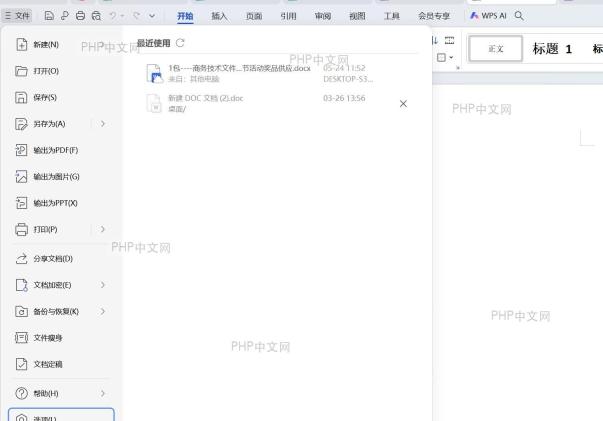Viewport: 603px width, 421px height.
Task: Expand the 打印(P) submenu chevron
Action: coord(103,230)
